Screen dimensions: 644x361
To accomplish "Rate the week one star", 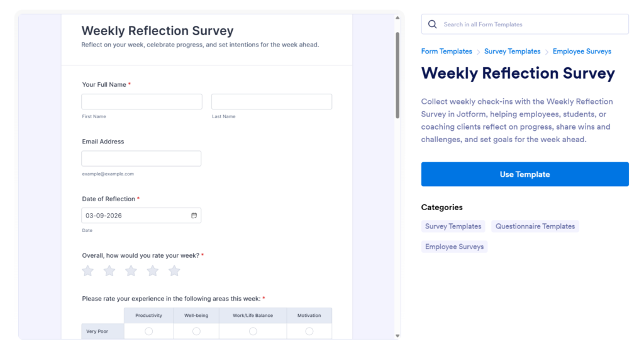I will 88,271.
